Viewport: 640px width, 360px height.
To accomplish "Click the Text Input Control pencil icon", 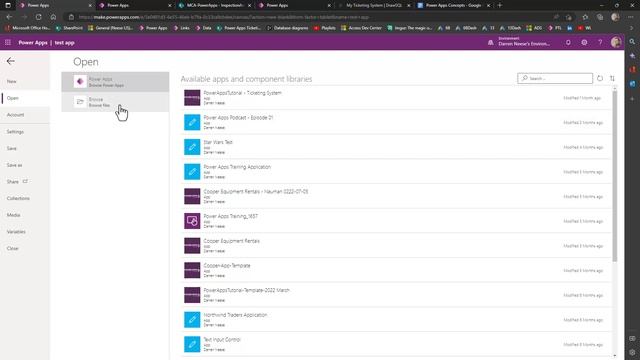I will coord(192,344).
